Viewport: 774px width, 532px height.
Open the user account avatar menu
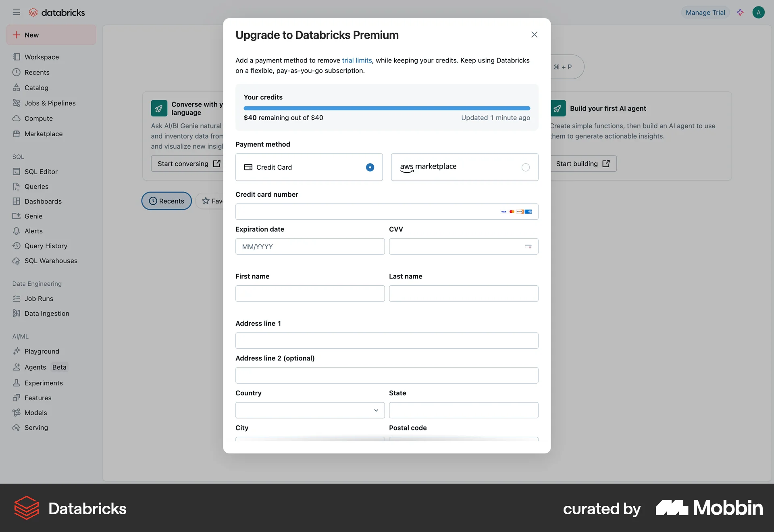(759, 12)
